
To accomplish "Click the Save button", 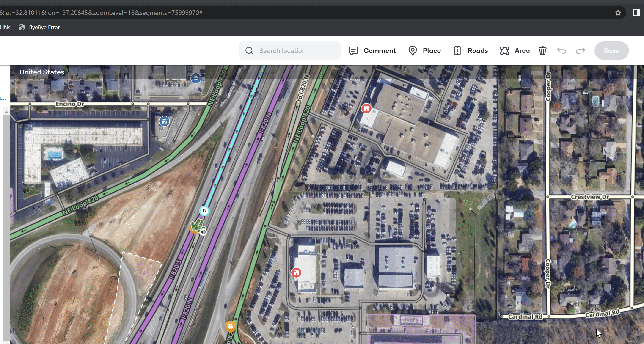I will [611, 50].
